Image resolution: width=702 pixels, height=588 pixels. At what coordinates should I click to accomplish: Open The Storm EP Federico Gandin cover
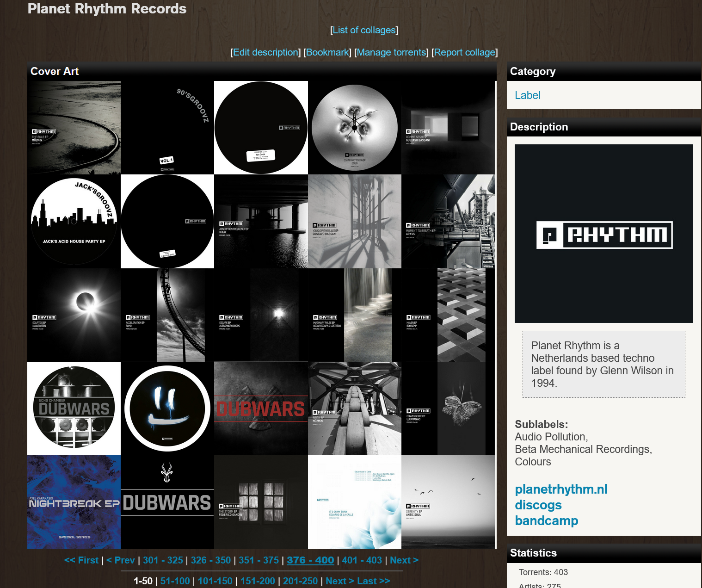[x=261, y=502]
